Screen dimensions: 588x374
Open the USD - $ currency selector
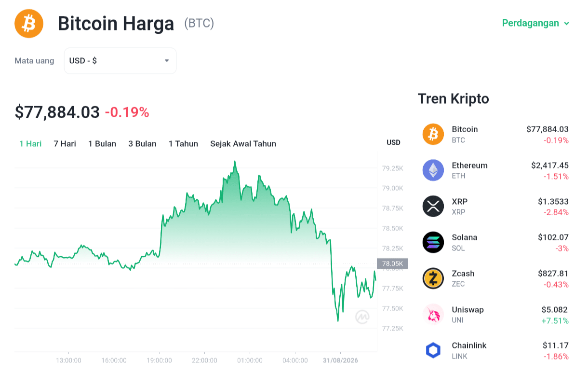click(x=120, y=61)
